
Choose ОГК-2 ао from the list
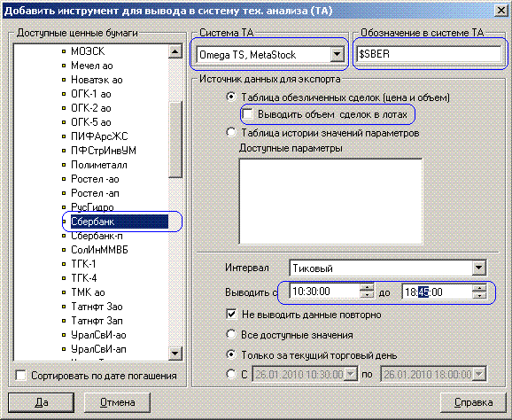[91, 108]
